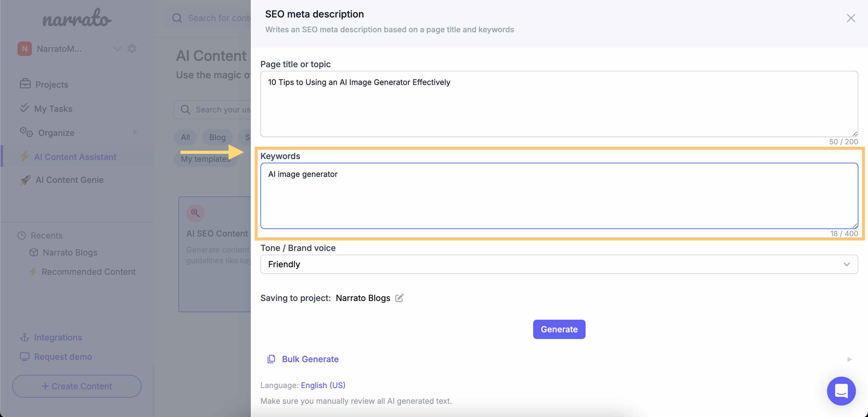This screenshot has height=417, width=868.
Task: Select the Blog filter tab
Action: pyautogui.click(x=217, y=137)
